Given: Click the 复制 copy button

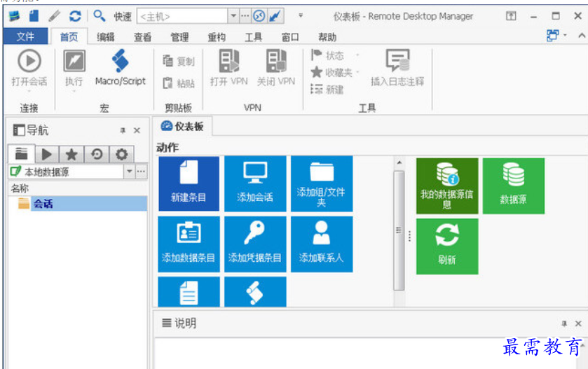Looking at the screenshot, I should pyautogui.click(x=179, y=61).
